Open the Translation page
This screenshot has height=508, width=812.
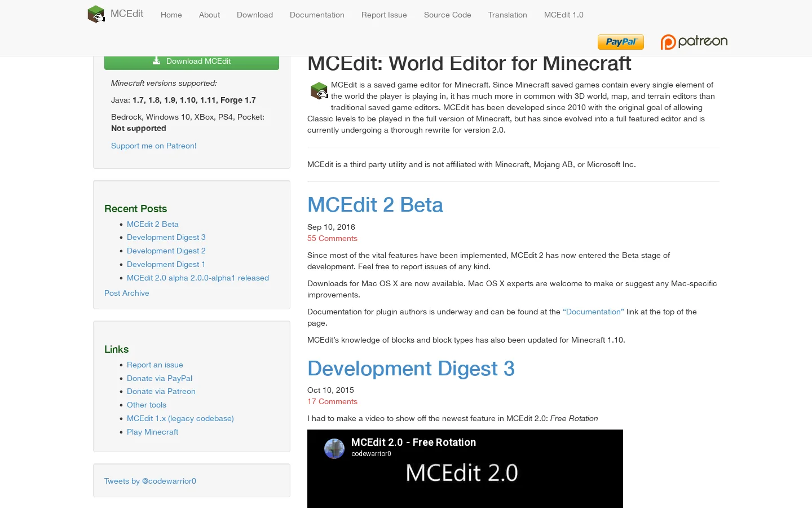507,15
